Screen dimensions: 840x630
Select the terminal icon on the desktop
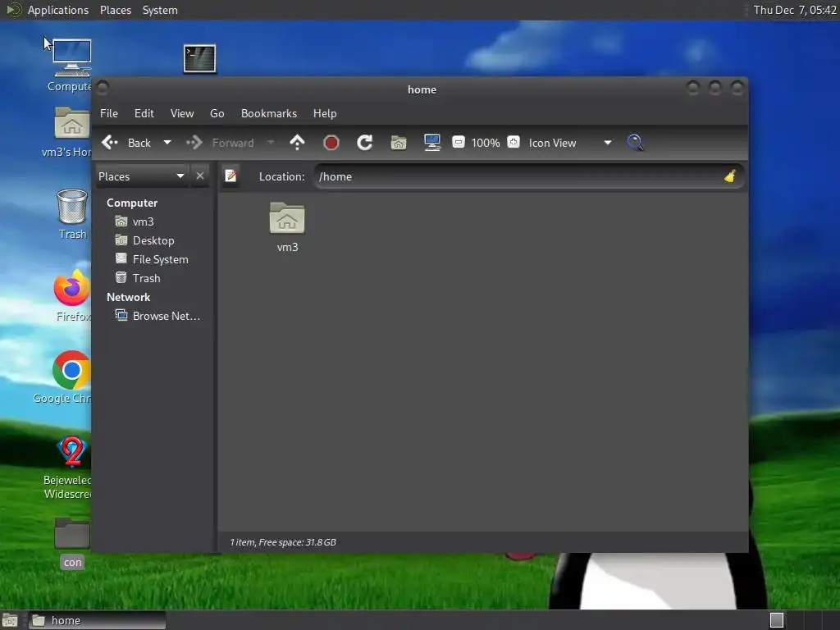pyautogui.click(x=199, y=59)
